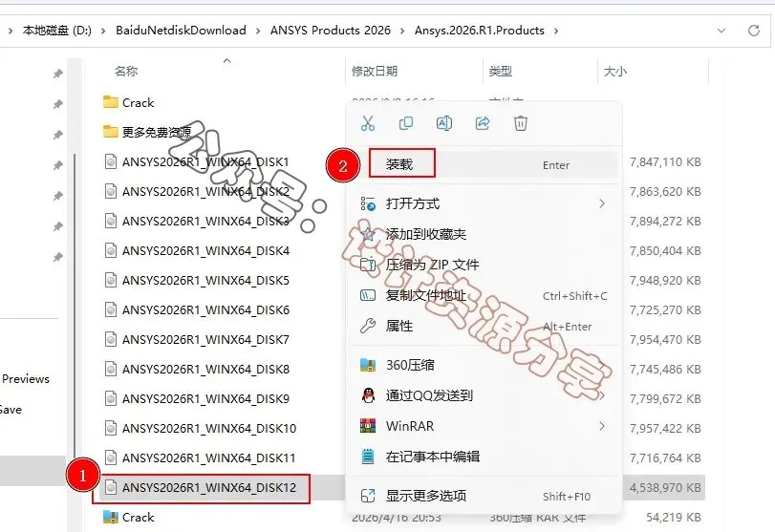775x532 pixels.
Task: Click the Share icon in context menu
Action: pos(483,123)
